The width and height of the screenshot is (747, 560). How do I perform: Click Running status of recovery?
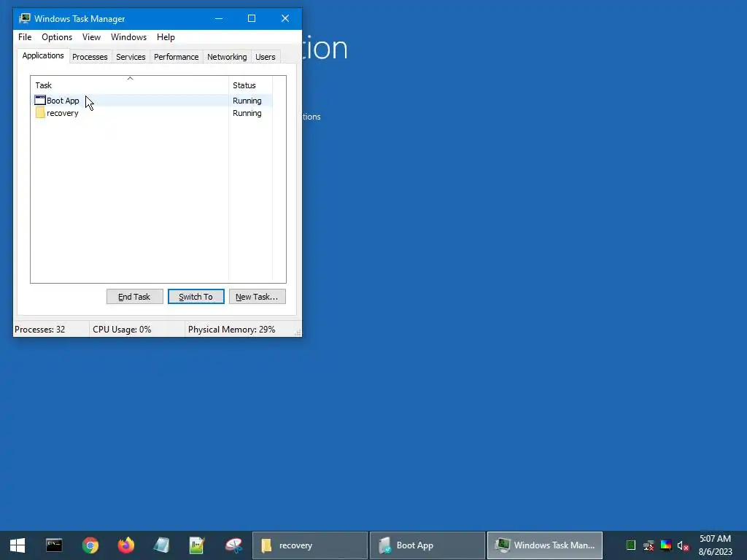pyautogui.click(x=247, y=113)
